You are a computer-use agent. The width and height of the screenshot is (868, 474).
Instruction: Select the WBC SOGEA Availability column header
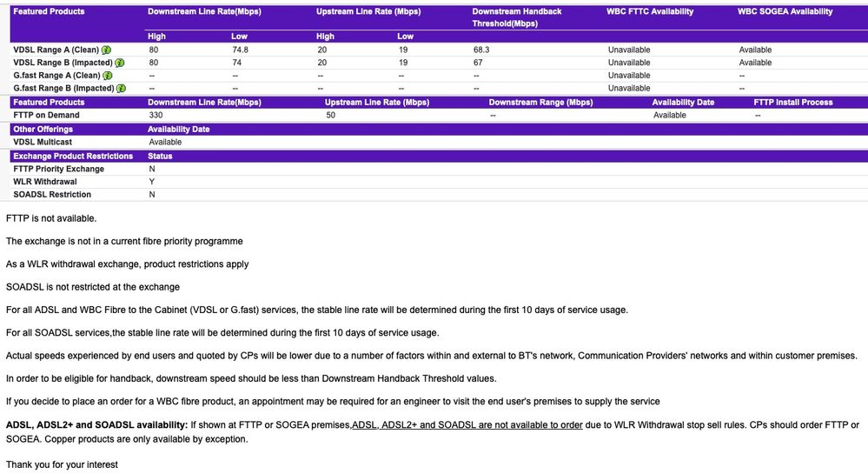785,11
